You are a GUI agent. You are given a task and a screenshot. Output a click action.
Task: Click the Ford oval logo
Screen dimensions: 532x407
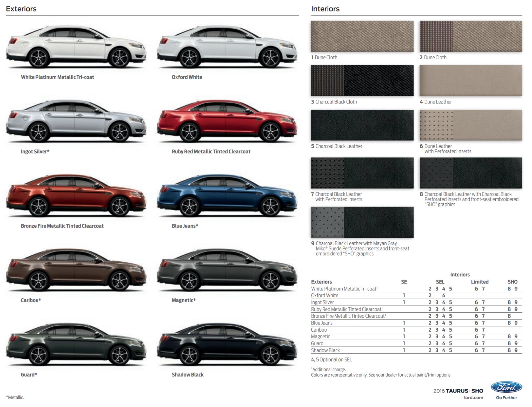click(506, 388)
